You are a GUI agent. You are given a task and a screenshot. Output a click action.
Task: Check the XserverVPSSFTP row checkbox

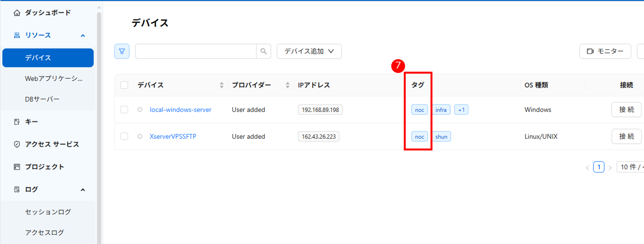coord(124,136)
